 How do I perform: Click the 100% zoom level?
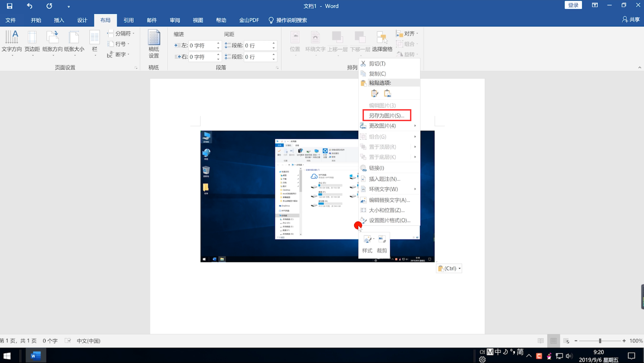(636, 341)
